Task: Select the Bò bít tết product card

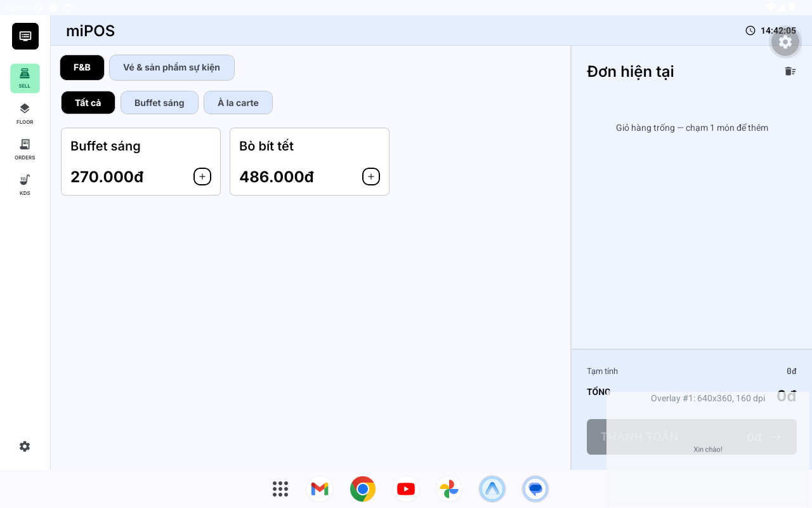Action: (310, 161)
